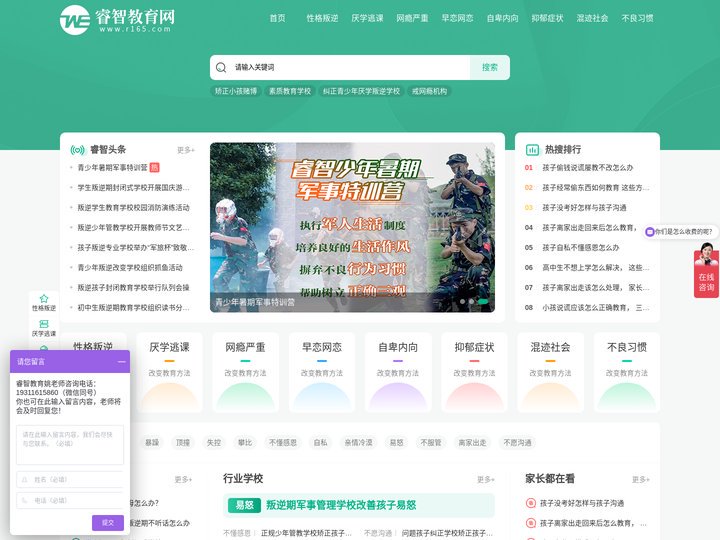
Task: Open 首页 in top navigation
Action: coord(277,18)
